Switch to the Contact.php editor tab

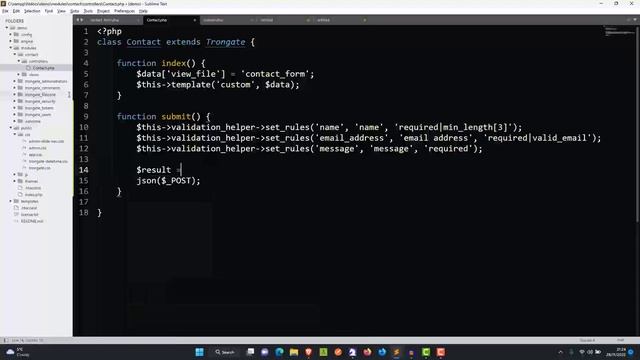coord(171,20)
